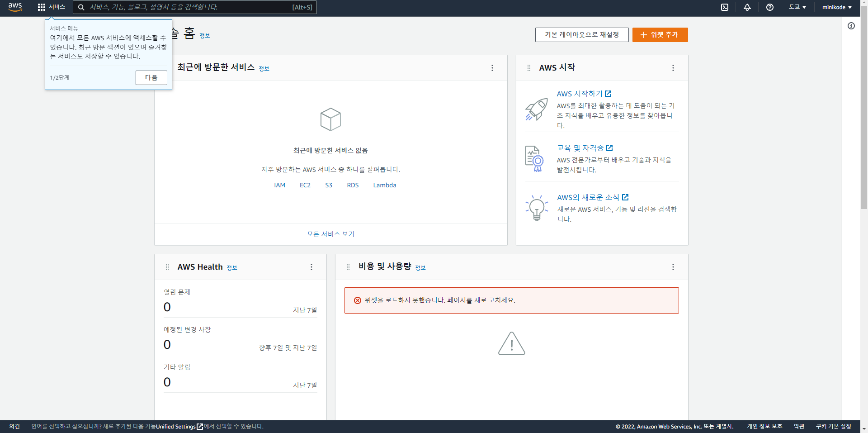Viewport: 868px width, 433px height.
Task: Open the 정보 link beside 비용 및 사용량
Action: 420,268
